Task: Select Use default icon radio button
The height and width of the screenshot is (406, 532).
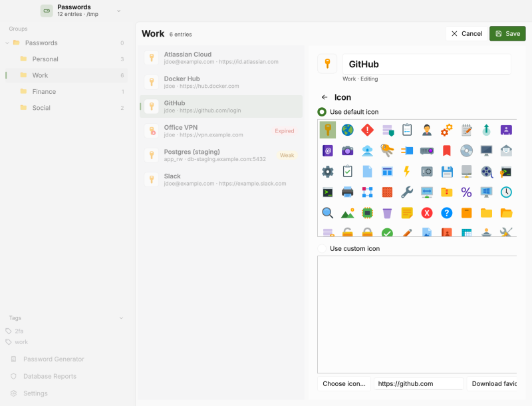Action: click(x=322, y=112)
